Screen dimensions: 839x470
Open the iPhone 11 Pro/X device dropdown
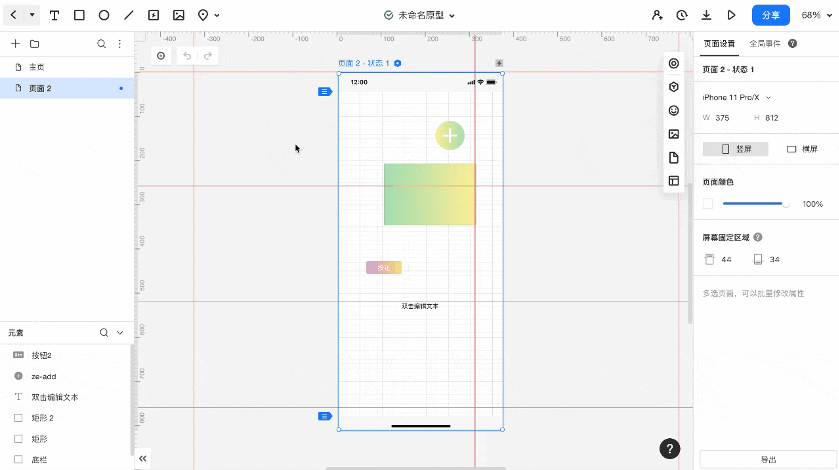coord(737,98)
